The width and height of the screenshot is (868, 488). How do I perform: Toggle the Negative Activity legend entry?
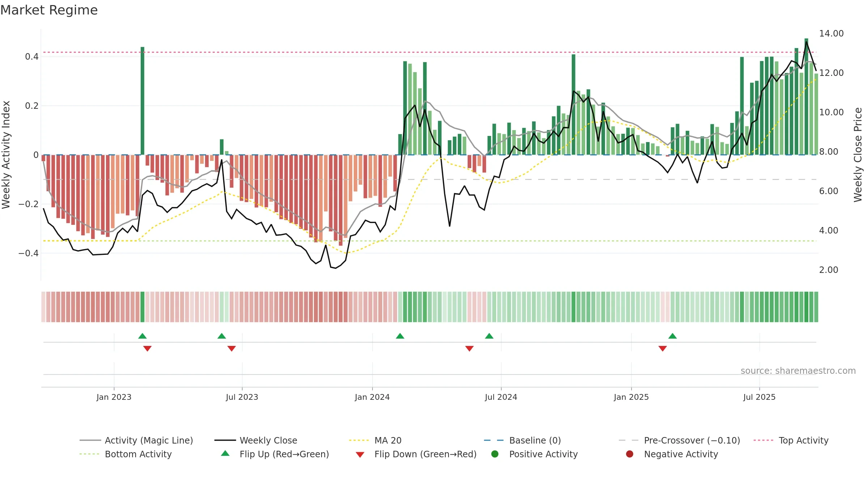tap(672, 454)
